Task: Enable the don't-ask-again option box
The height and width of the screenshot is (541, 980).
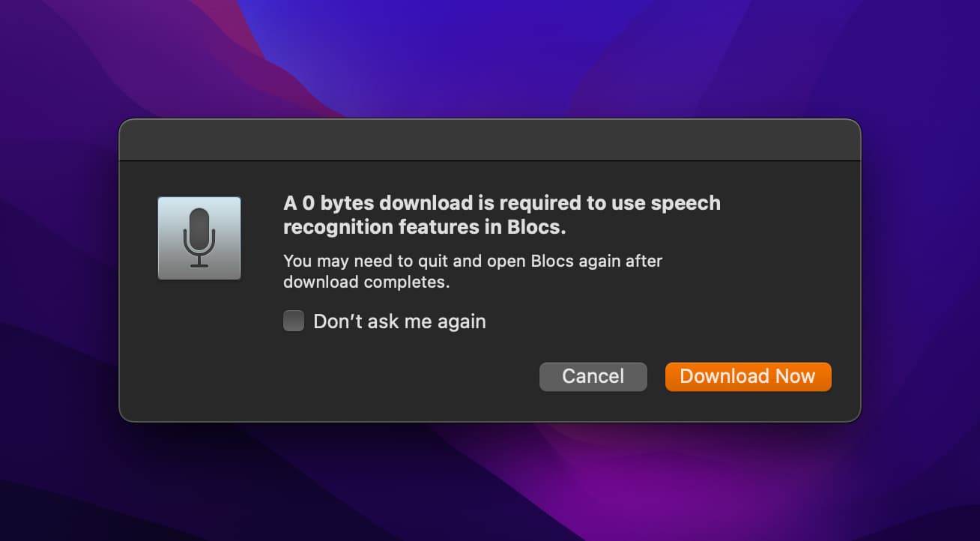Action: tap(294, 321)
